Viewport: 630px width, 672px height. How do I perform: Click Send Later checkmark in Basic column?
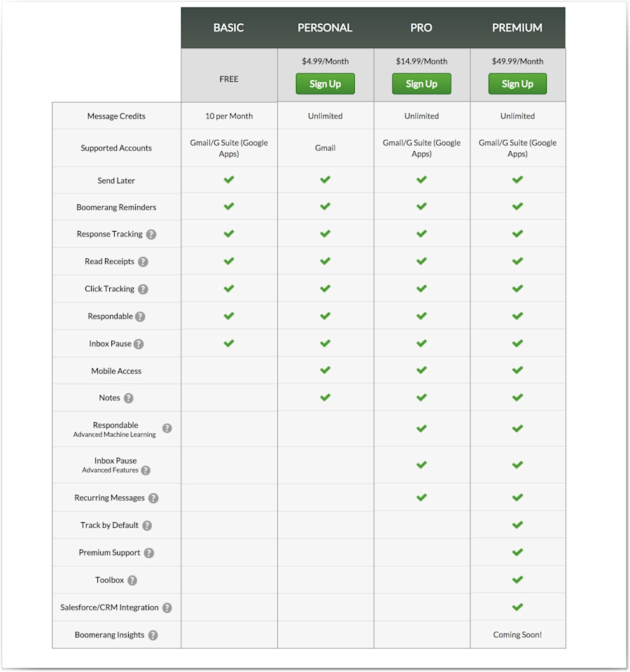pyautogui.click(x=229, y=179)
